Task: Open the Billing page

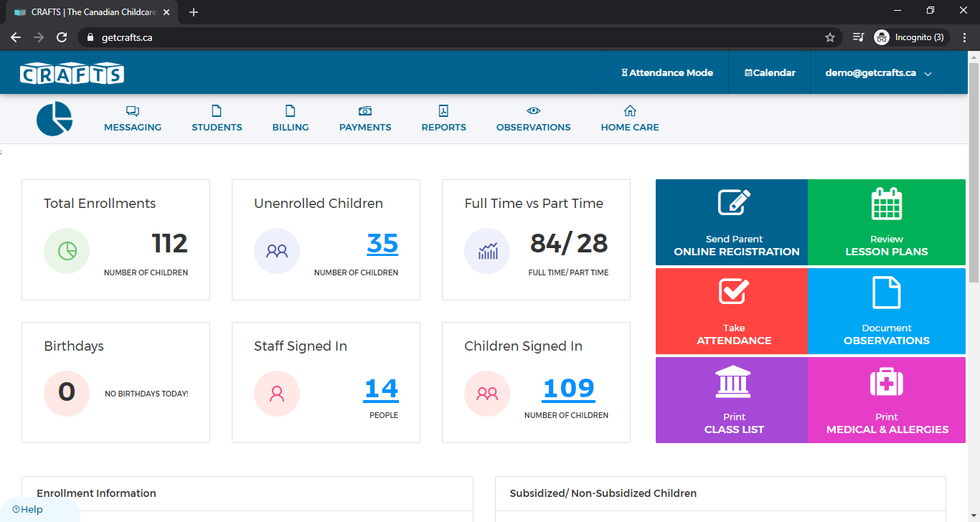Action: point(290,118)
